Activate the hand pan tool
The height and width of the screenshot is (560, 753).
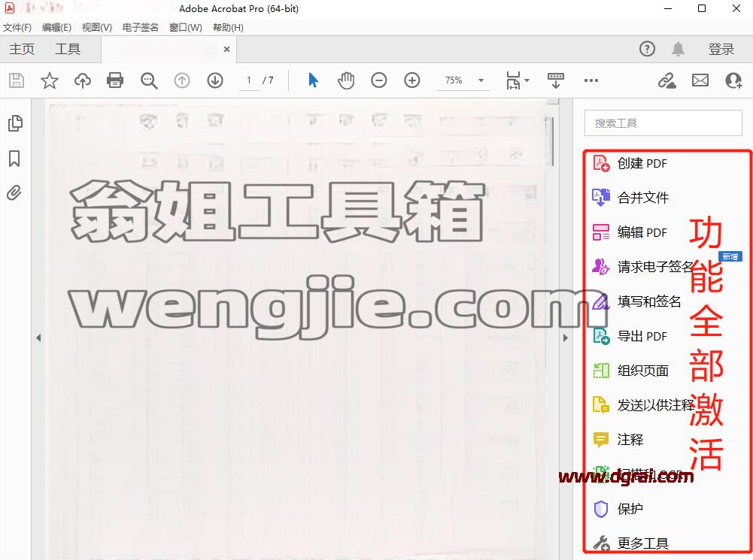point(346,80)
